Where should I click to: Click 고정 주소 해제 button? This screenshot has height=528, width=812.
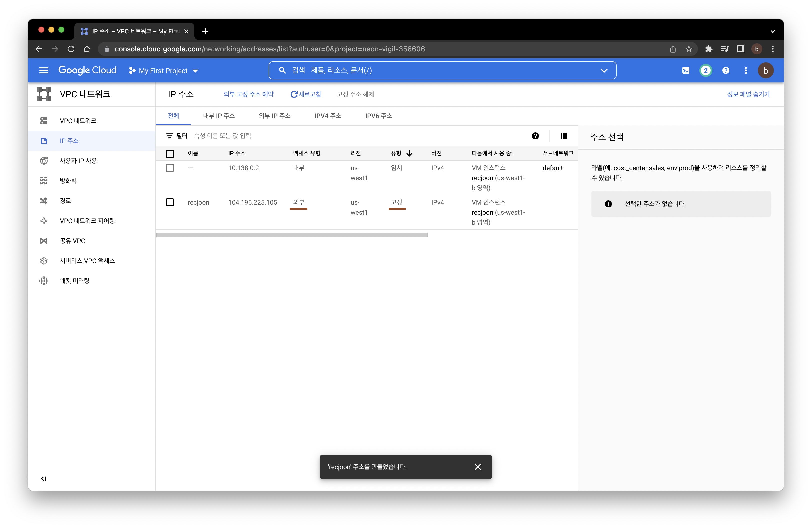(x=355, y=94)
